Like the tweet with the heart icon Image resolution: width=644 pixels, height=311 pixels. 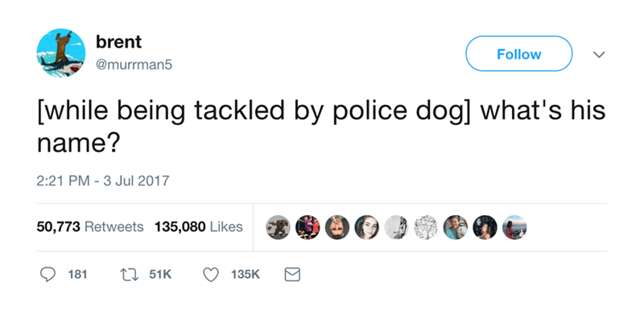(211, 275)
